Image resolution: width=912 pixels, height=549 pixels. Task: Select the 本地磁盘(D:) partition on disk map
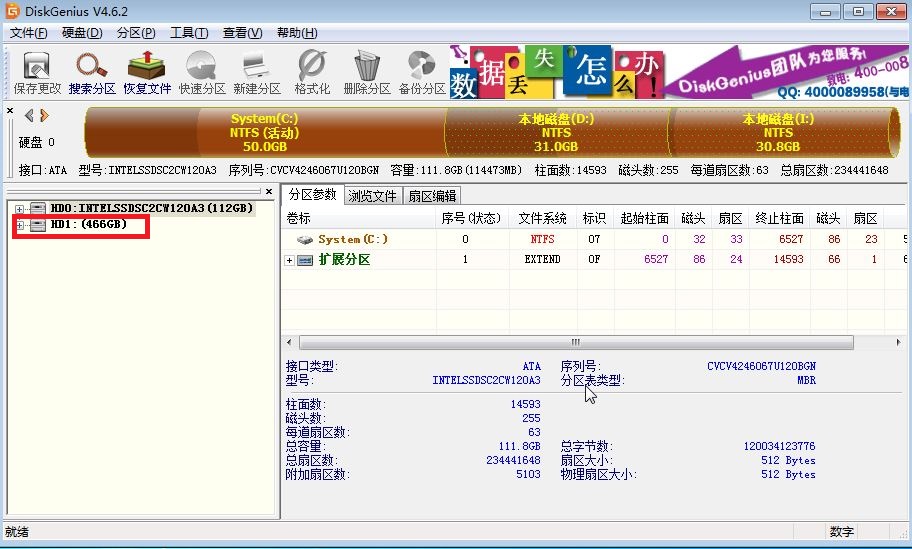coord(556,132)
